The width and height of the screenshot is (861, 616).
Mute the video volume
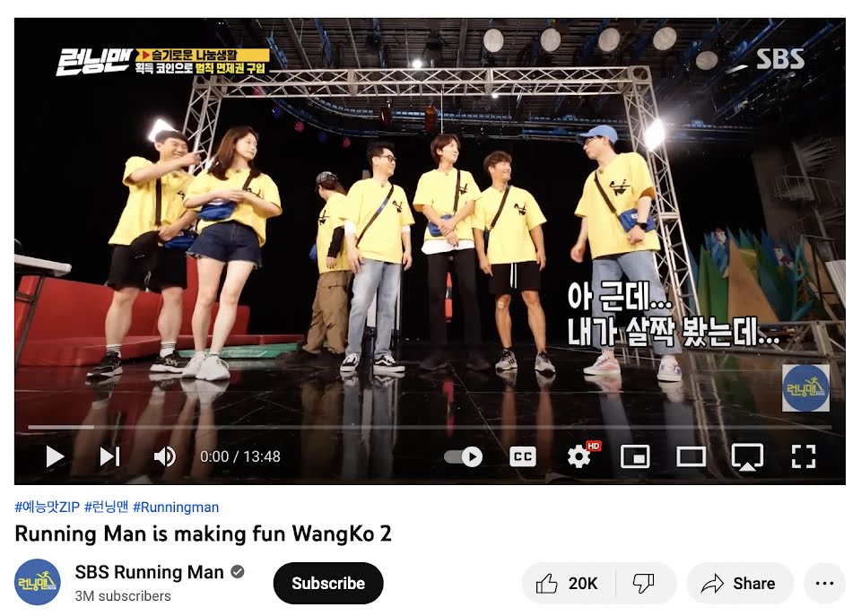coord(165,456)
